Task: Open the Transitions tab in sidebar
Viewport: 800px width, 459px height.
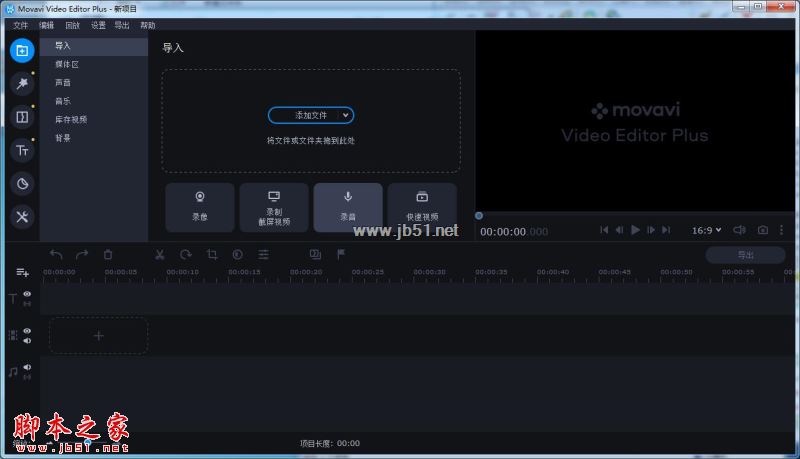Action: coord(22,117)
